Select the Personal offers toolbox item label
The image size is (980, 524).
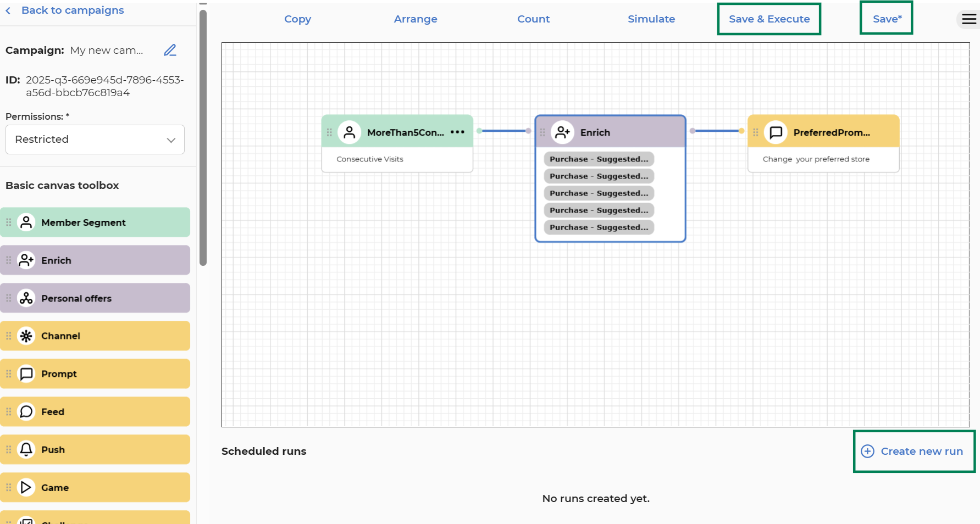76,298
